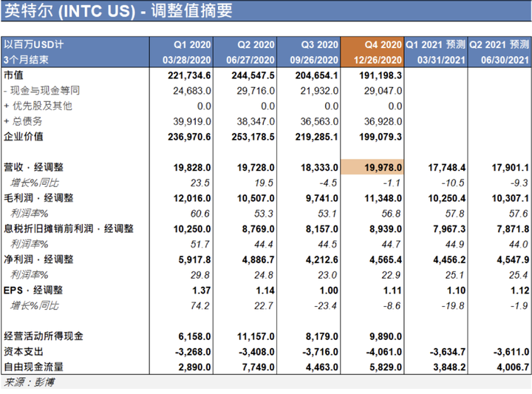Screen dimensions: 532x394
Task: Click the source note 来源：彭博
Action: tap(29, 382)
